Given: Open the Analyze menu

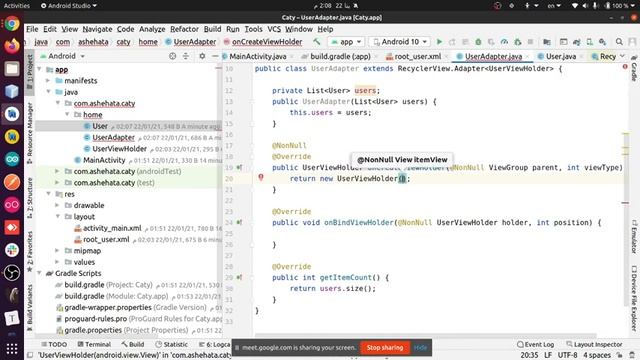Looking at the screenshot, I should click(x=152, y=29).
